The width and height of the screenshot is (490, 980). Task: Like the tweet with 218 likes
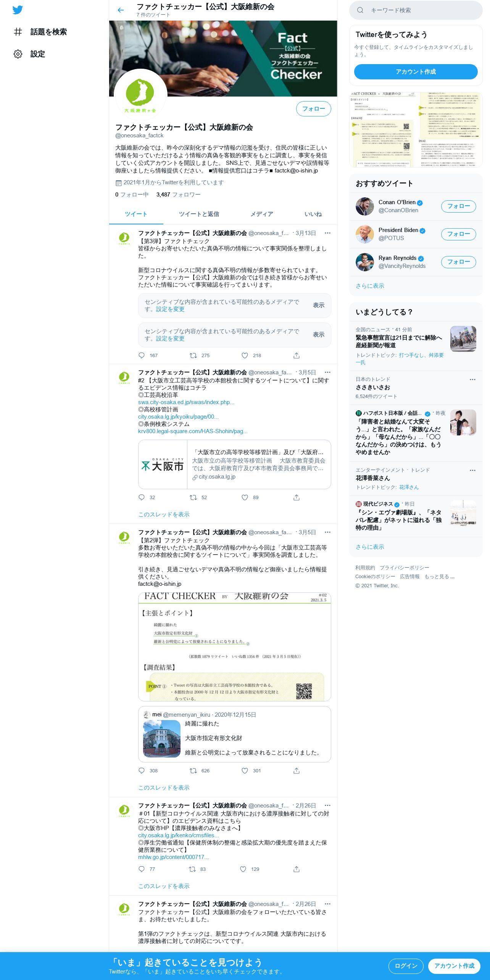click(x=245, y=355)
